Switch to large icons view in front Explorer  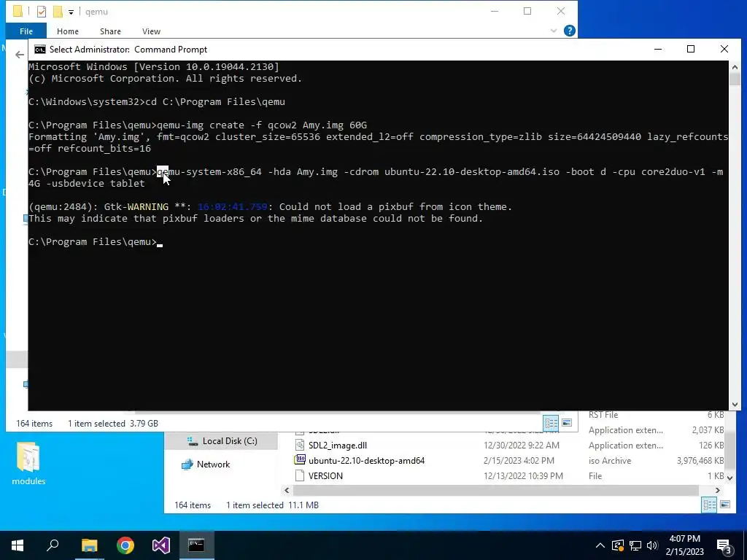(x=567, y=423)
